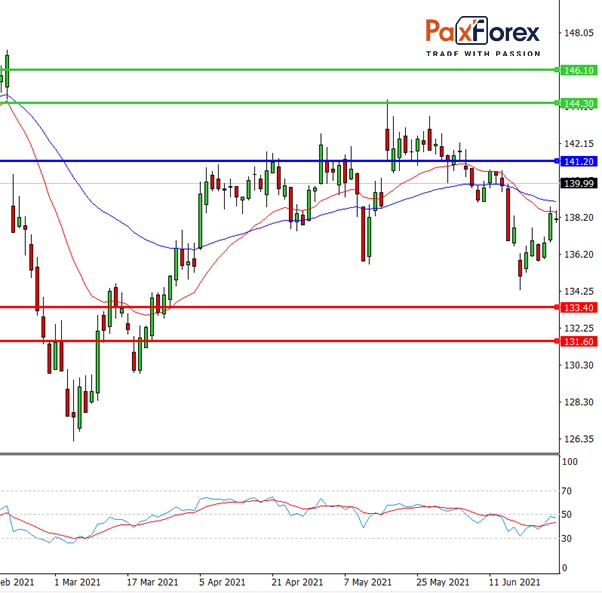Click the blue 141.20 price label
This screenshot has width=602, height=593.
(x=578, y=161)
